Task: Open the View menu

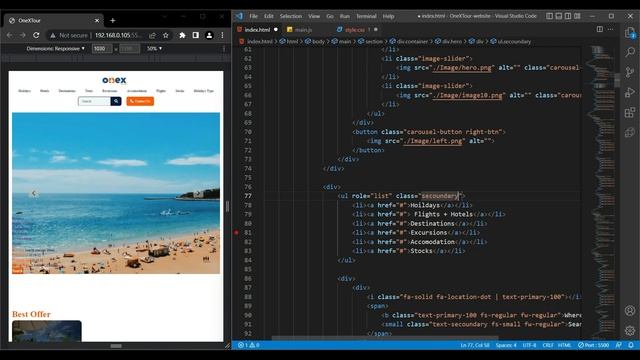Action: (314, 16)
